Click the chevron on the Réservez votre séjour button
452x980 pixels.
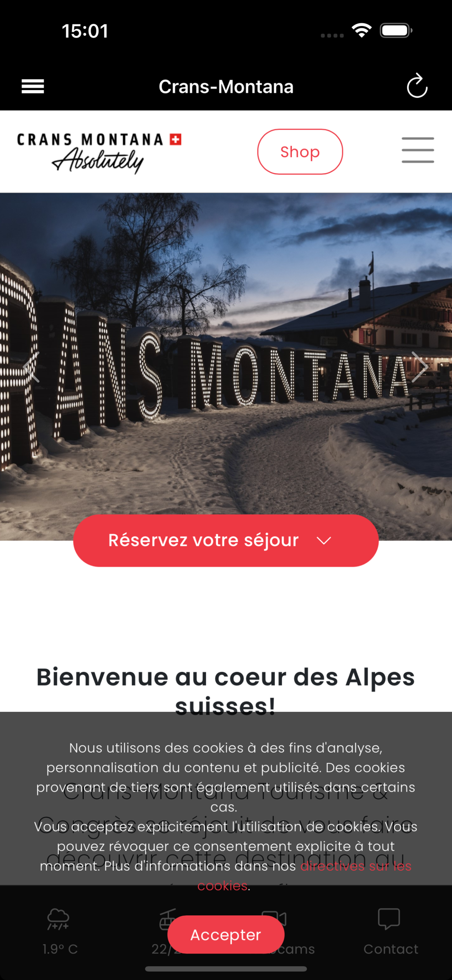(324, 540)
